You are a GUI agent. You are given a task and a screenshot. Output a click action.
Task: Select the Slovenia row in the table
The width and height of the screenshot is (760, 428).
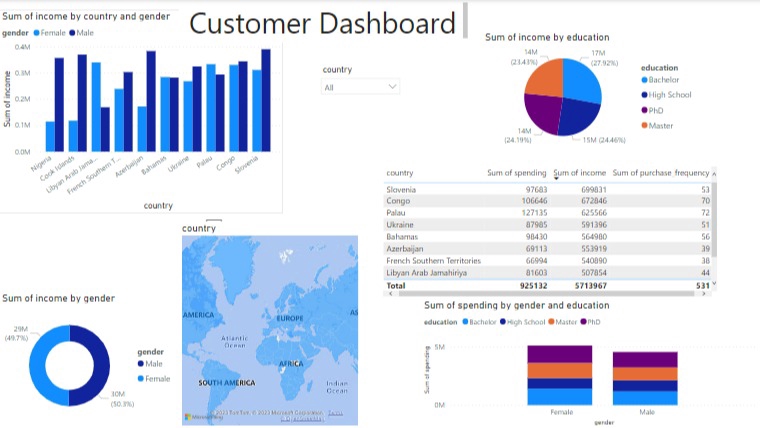[548, 190]
